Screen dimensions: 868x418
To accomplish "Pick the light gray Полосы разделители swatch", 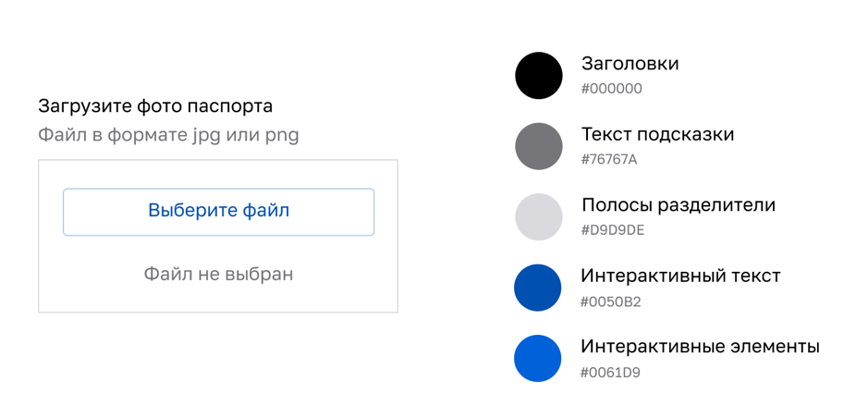I will 539,217.
